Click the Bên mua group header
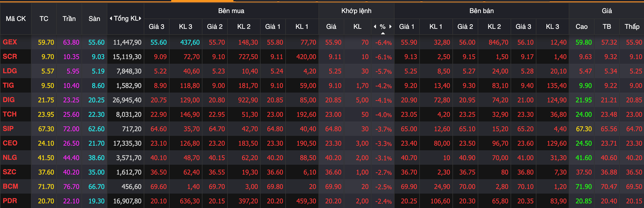644x208 pixels. coord(231,10)
